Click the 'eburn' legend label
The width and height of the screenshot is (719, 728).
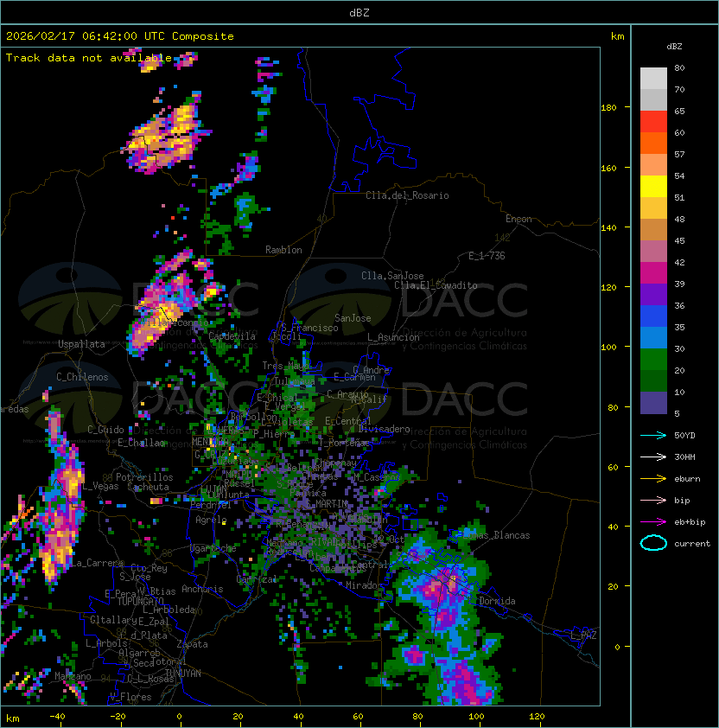tap(687, 479)
